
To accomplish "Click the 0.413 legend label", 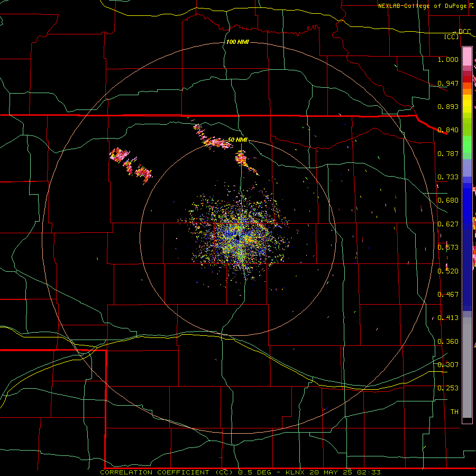I will [x=448, y=318].
